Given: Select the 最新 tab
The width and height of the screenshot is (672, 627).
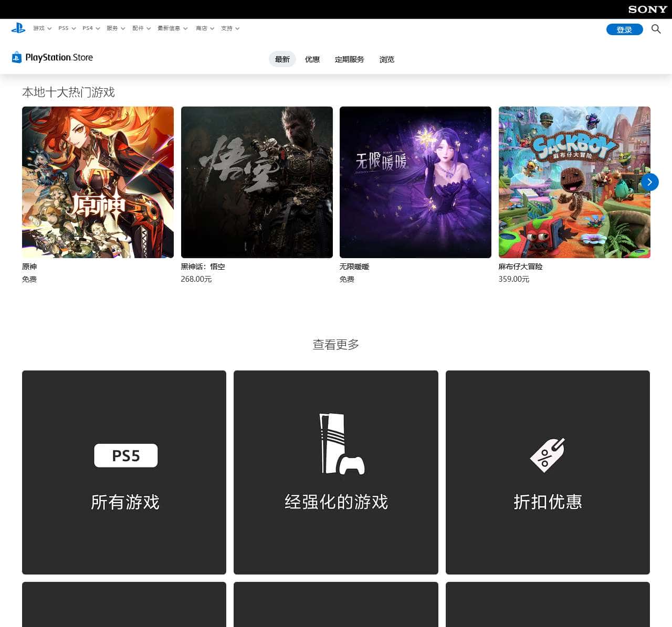Looking at the screenshot, I should point(282,59).
